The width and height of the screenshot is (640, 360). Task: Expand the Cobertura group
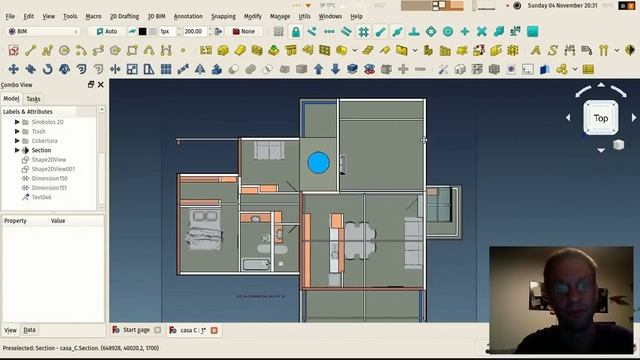click(x=17, y=140)
